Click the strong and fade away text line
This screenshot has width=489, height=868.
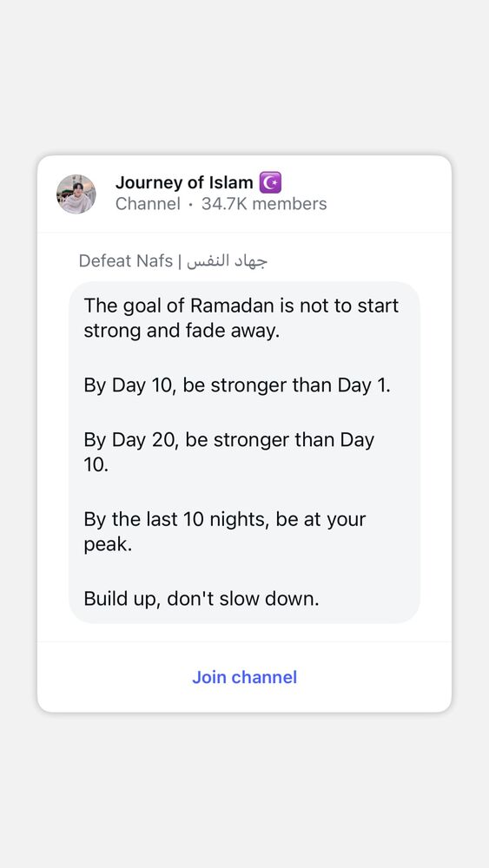(x=182, y=331)
